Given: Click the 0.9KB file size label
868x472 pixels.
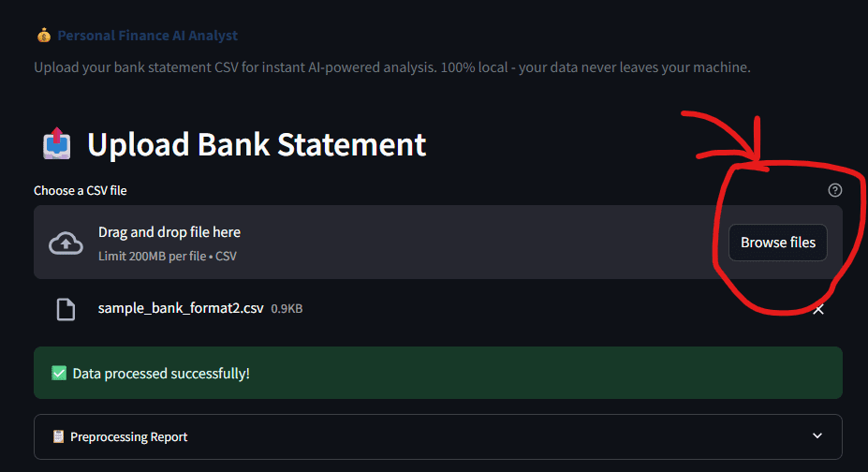Looking at the screenshot, I should coord(287,309).
